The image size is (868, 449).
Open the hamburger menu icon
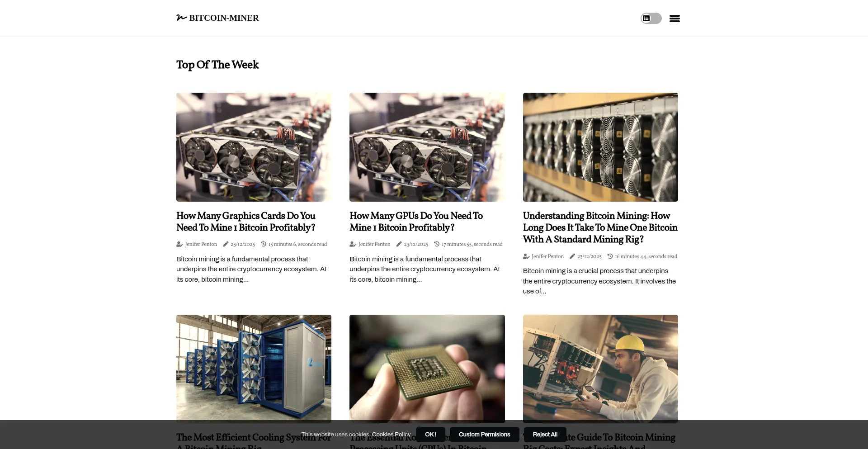[675, 19]
